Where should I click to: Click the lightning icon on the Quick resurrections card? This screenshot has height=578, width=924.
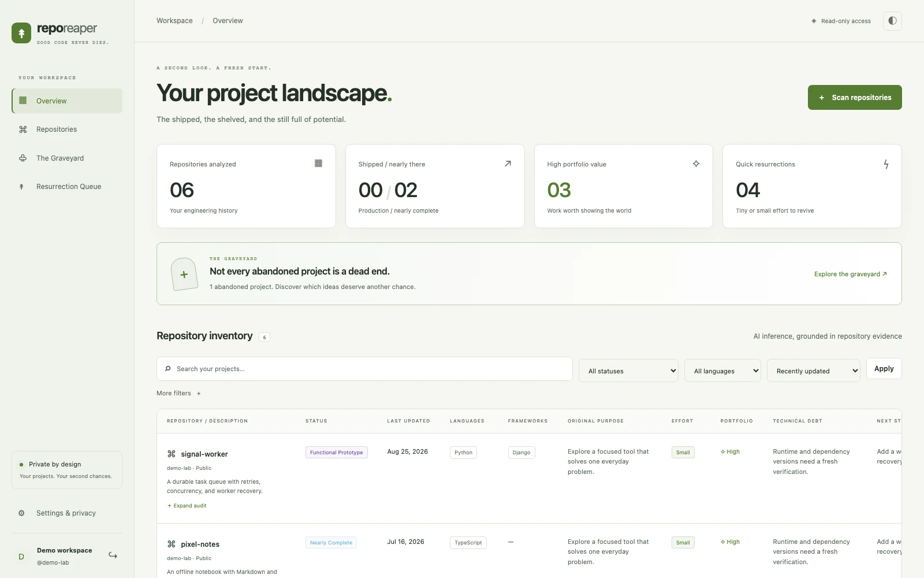click(886, 164)
